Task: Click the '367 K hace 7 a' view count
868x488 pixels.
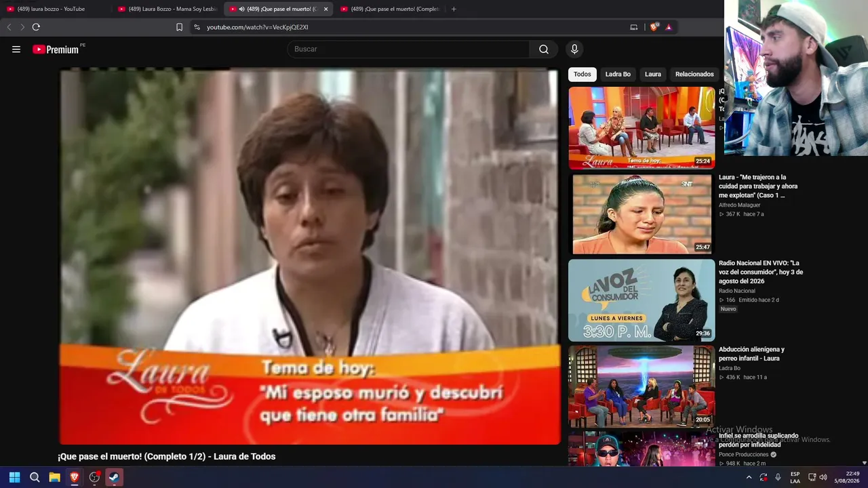Action: point(741,214)
